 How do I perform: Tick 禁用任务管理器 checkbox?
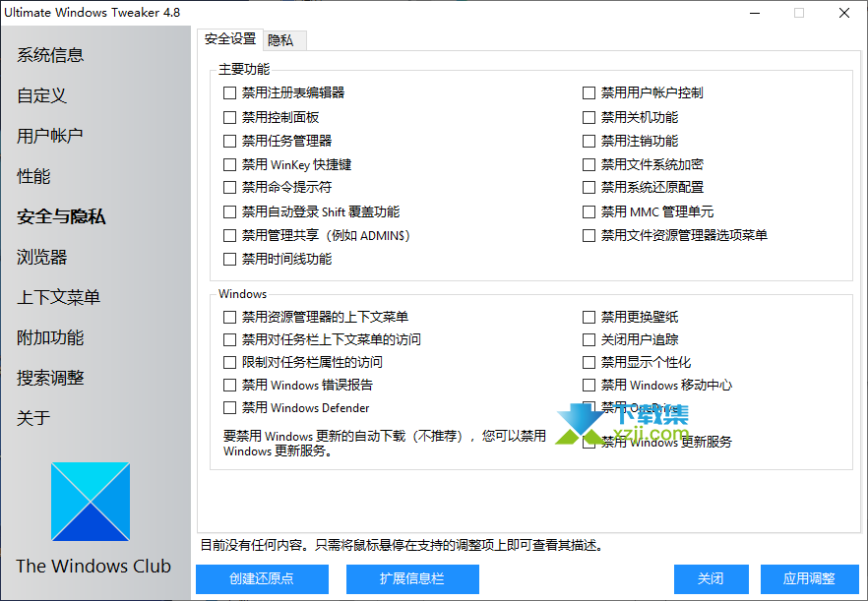229,141
